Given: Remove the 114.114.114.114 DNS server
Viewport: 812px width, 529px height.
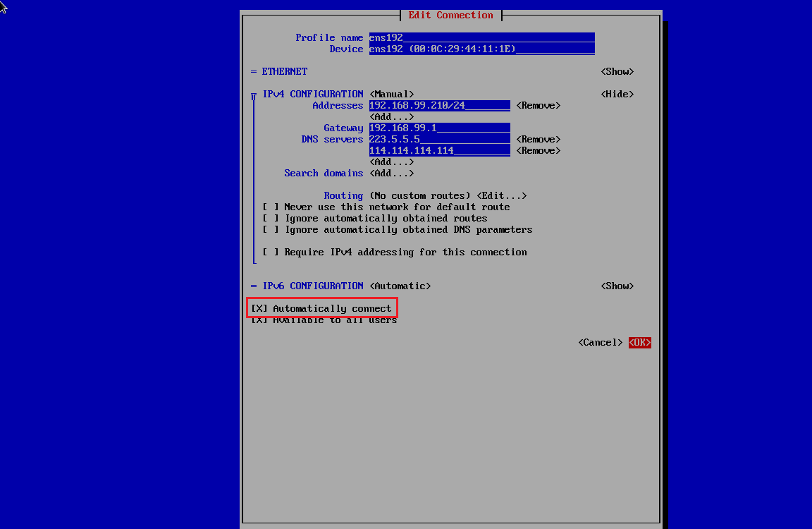Looking at the screenshot, I should pyautogui.click(x=538, y=150).
